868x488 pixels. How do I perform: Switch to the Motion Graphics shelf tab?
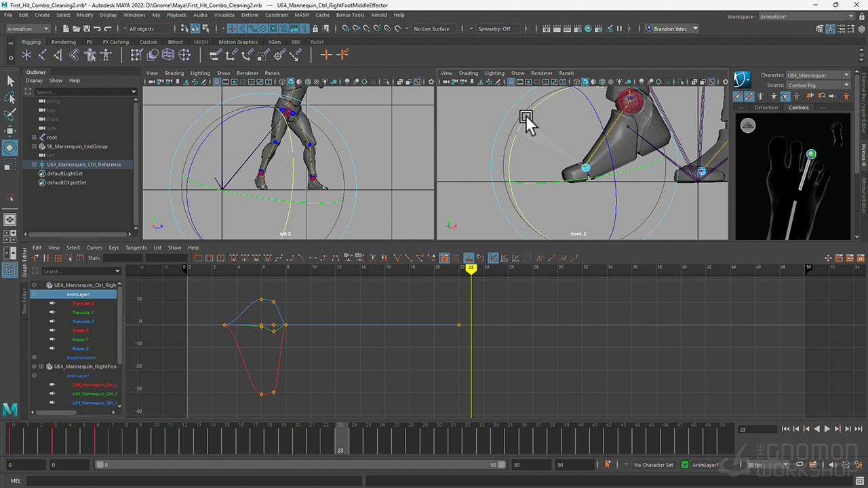237,42
